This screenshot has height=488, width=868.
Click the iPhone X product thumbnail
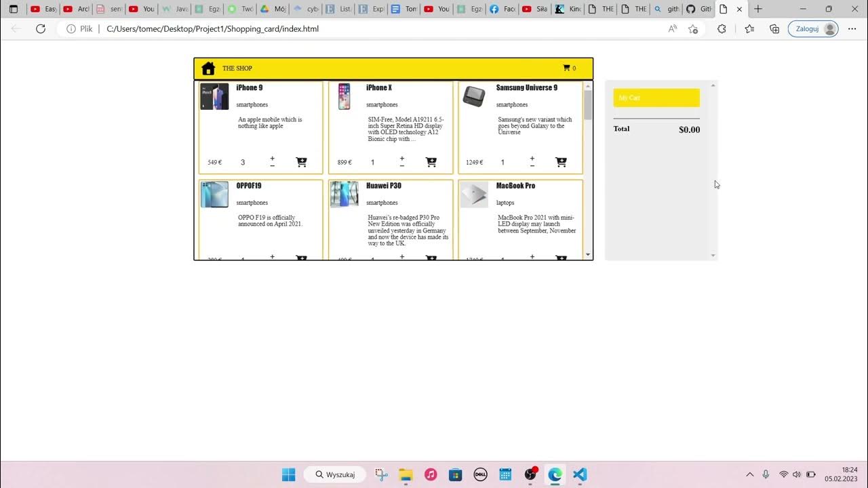(x=344, y=96)
